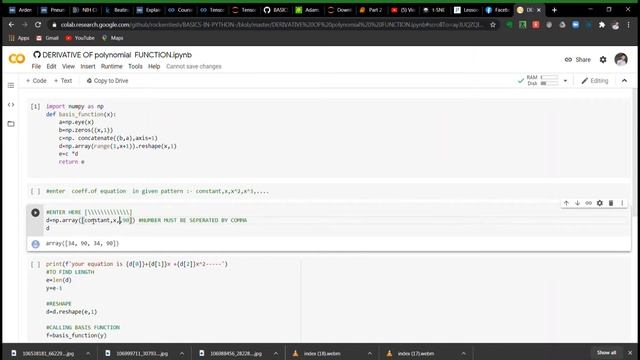640x360 pixels.
Task: Open a new browser tab with plus
Action: click(554, 10)
